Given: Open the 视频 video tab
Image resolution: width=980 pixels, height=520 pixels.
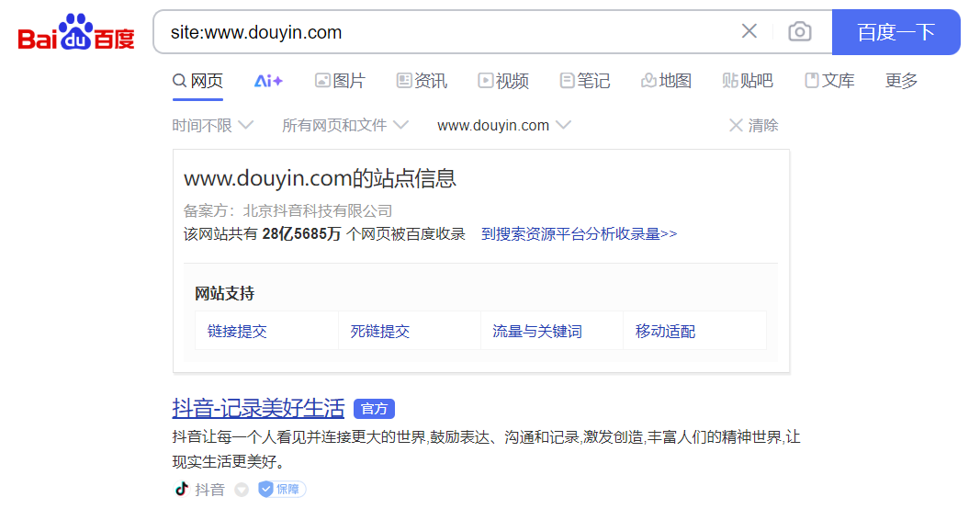Looking at the screenshot, I should (x=503, y=81).
